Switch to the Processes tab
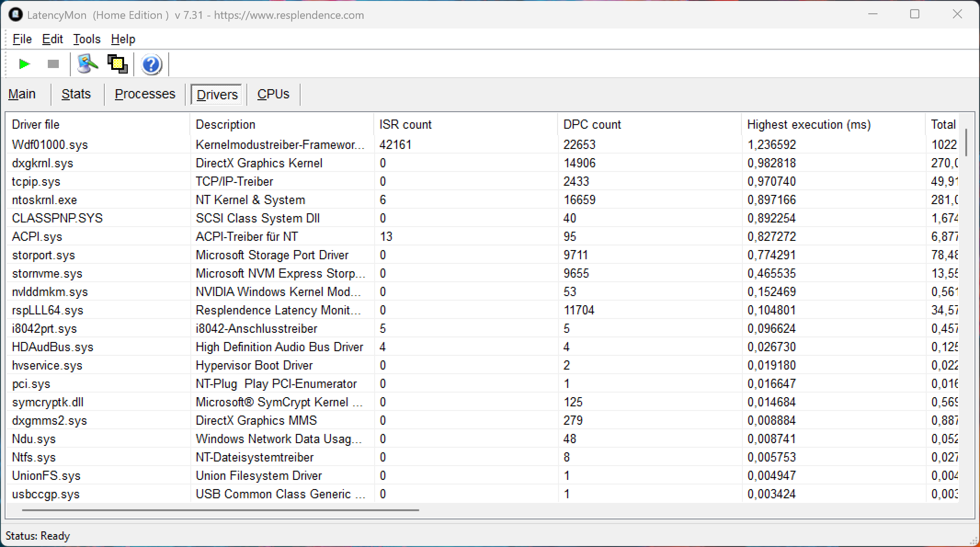 (x=145, y=94)
